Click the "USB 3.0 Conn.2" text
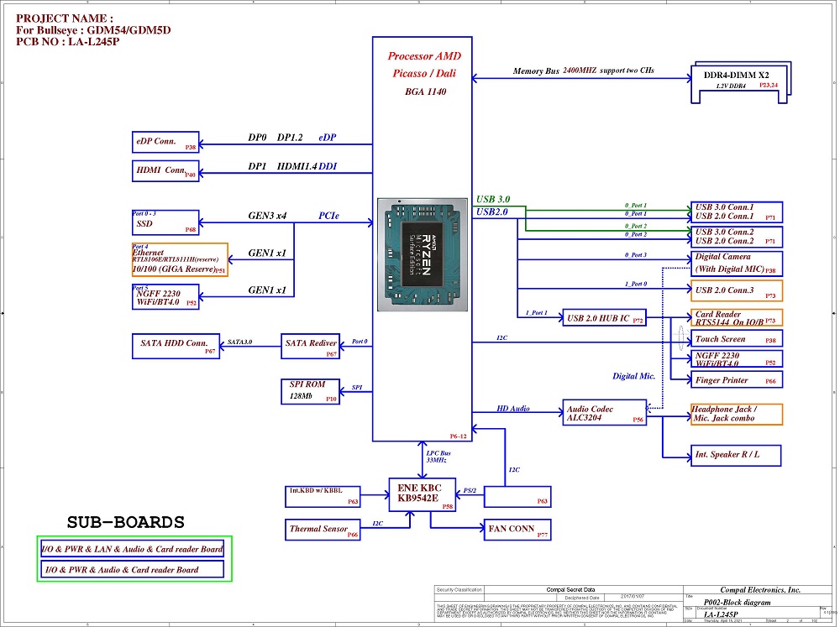 point(724,232)
